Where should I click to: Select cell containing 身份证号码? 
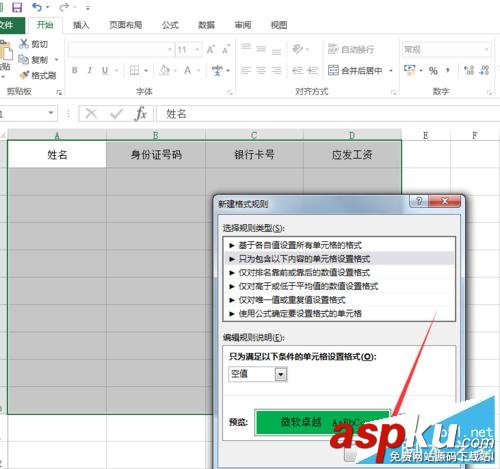coord(156,155)
